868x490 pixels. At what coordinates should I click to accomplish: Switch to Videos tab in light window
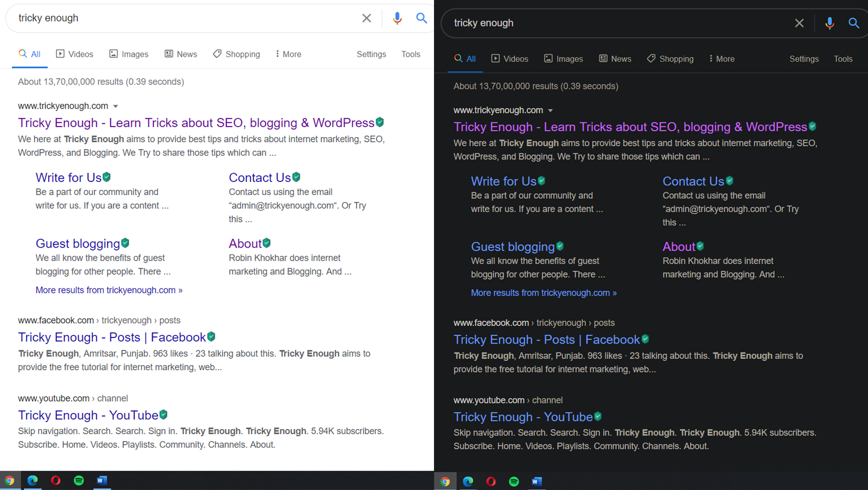(x=75, y=54)
